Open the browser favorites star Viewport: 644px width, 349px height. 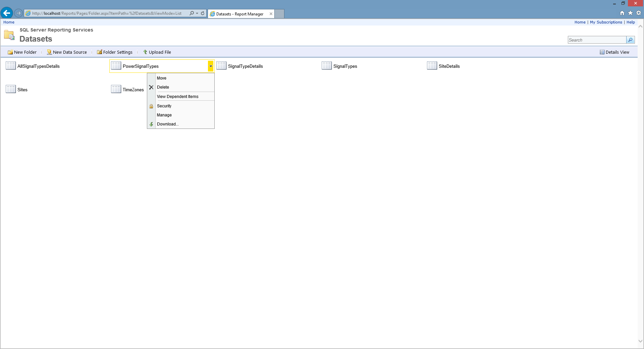(630, 13)
